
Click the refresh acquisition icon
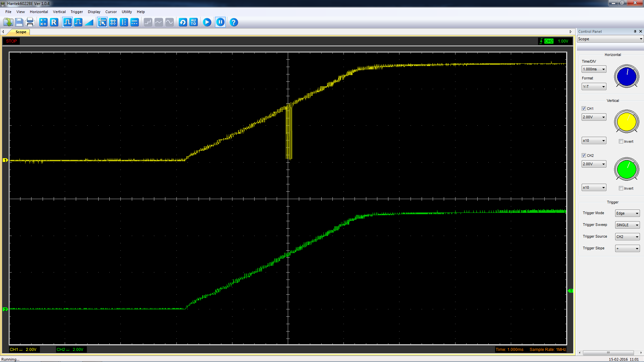tap(182, 22)
